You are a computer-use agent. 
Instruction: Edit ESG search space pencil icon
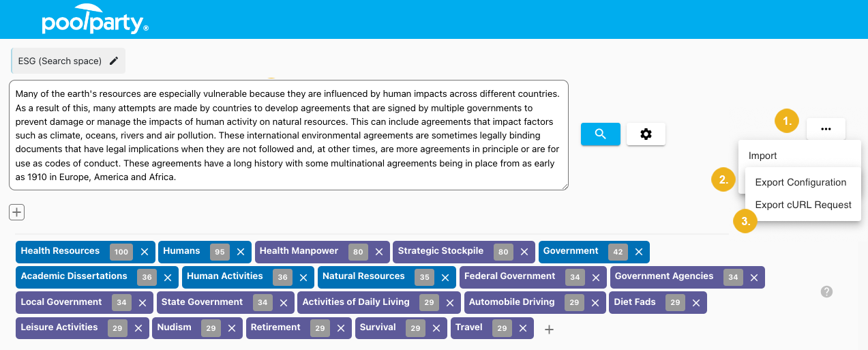tap(114, 61)
